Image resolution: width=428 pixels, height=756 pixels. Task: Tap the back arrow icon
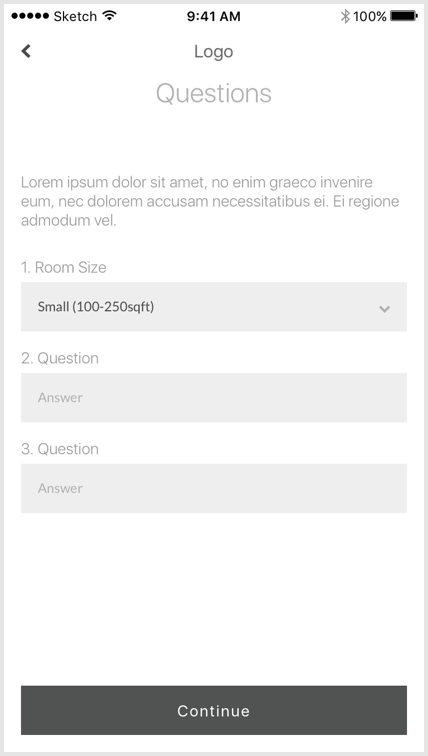click(x=26, y=51)
